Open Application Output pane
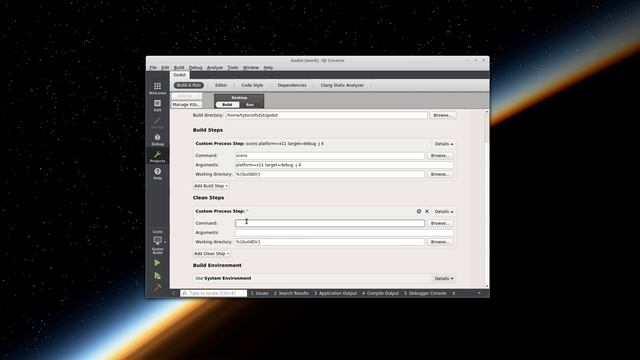Image resolution: width=640 pixels, height=360 pixels. (x=336, y=293)
